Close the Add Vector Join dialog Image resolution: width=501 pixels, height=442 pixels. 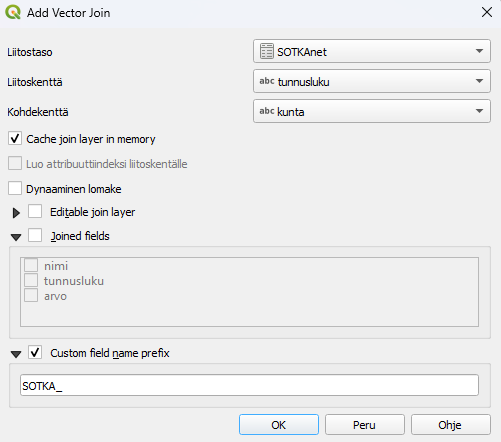coord(487,12)
